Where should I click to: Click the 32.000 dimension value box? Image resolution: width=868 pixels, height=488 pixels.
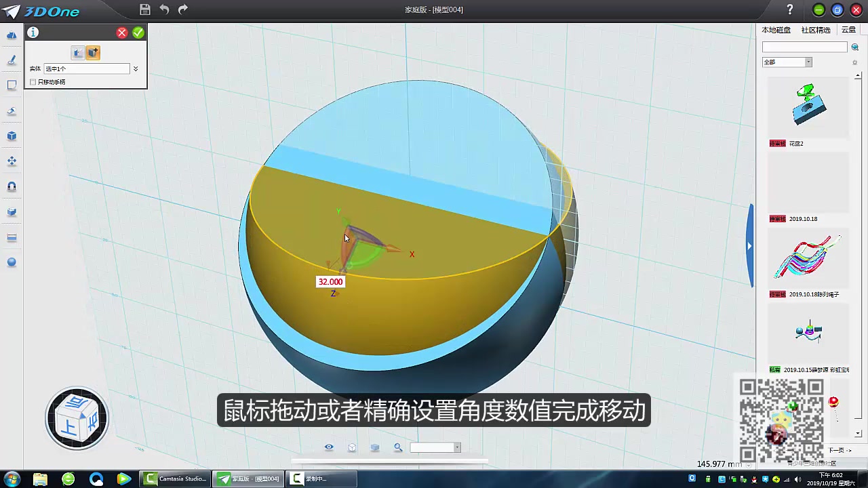tap(331, 282)
